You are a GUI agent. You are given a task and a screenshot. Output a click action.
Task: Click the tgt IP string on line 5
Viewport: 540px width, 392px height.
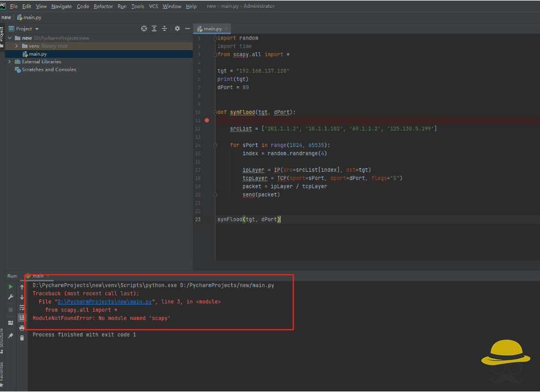263,71
